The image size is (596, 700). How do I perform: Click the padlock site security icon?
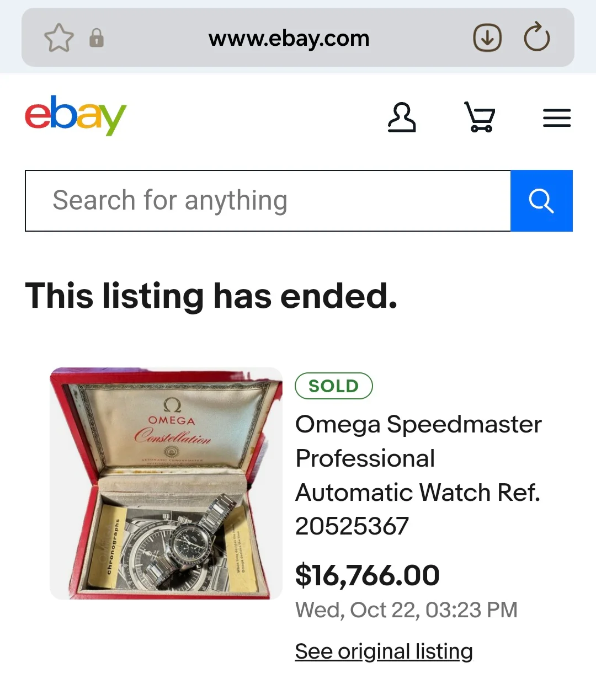97,38
